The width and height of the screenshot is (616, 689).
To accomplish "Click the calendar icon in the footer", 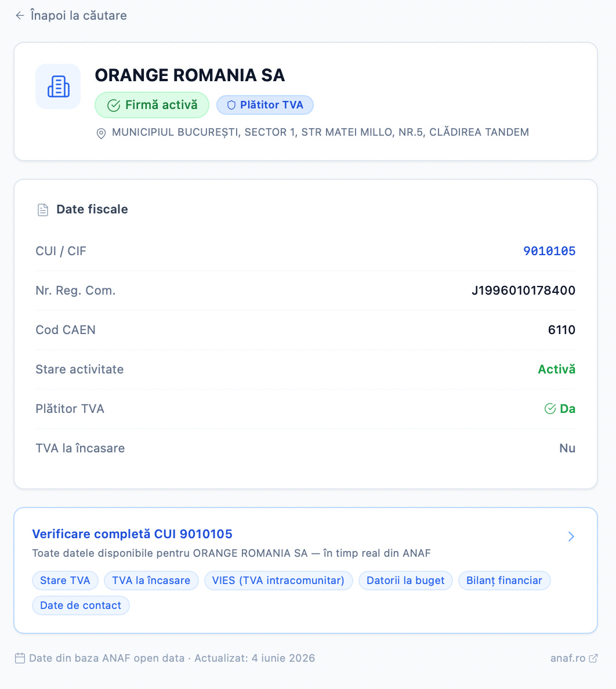I will point(20,658).
